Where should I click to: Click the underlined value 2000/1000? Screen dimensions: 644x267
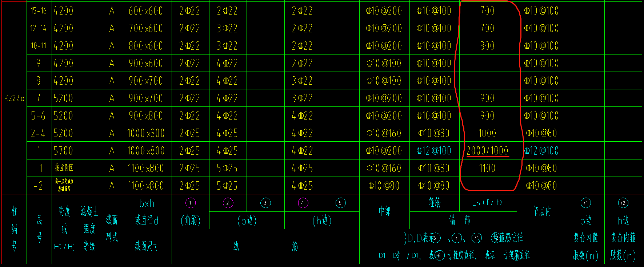tap(487, 151)
